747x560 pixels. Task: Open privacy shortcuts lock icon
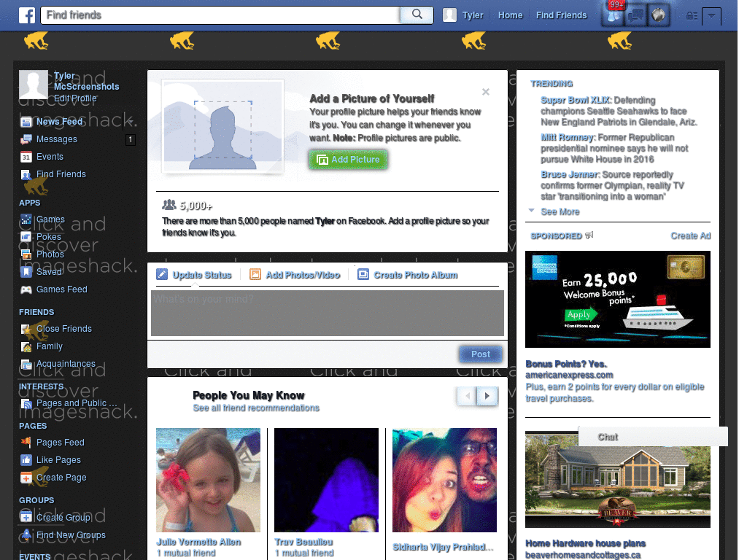pyautogui.click(x=692, y=16)
